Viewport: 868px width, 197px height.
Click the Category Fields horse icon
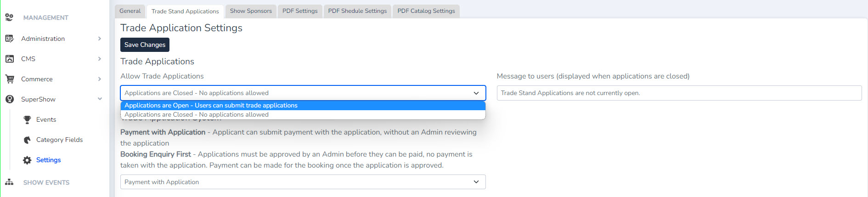27,140
